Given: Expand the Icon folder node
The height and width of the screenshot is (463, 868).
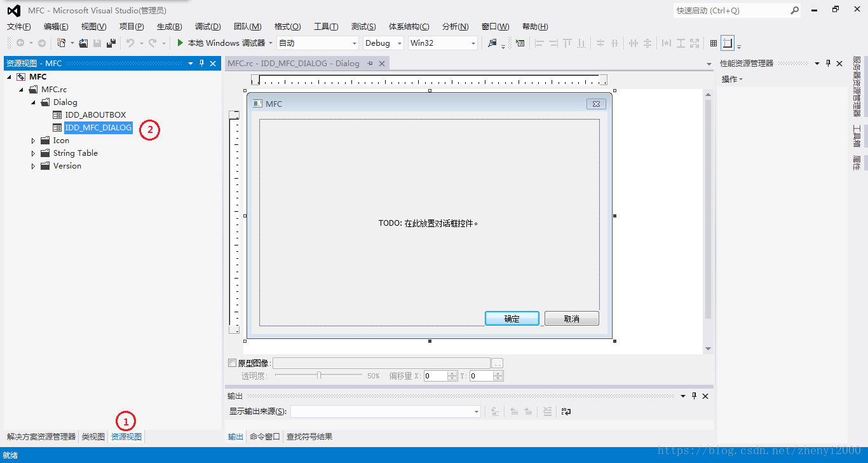Looking at the screenshot, I should (x=33, y=141).
